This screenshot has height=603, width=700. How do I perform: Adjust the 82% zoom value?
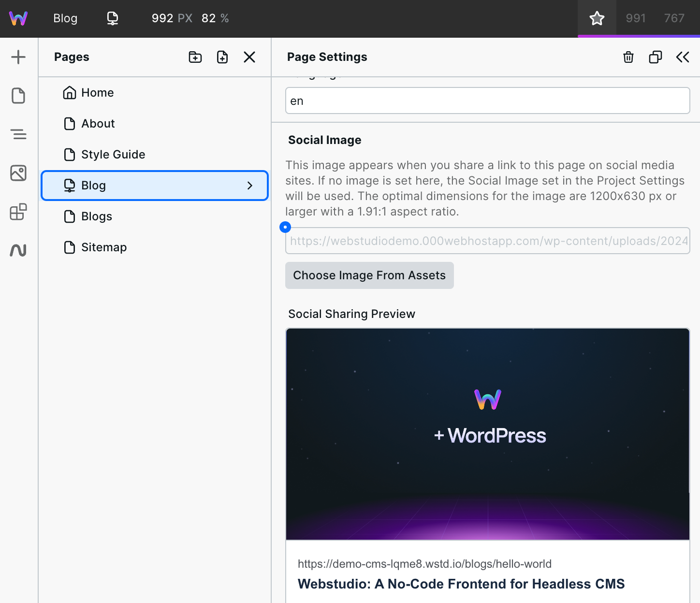215,18
